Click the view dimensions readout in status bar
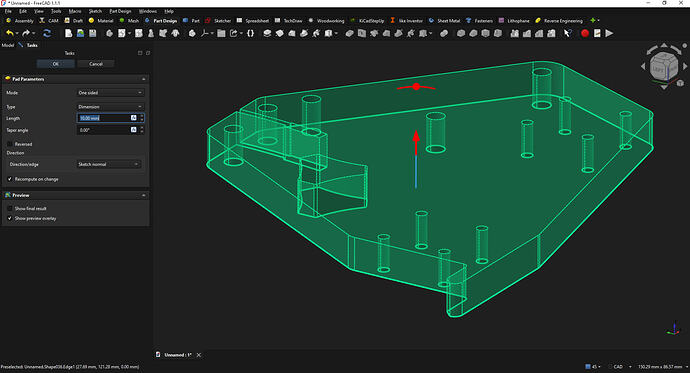The image size is (690, 373). (x=660, y=367)
